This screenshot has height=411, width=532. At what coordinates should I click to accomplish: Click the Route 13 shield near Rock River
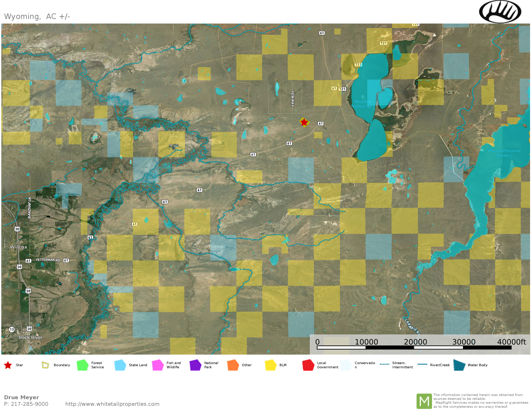(12, 329)
